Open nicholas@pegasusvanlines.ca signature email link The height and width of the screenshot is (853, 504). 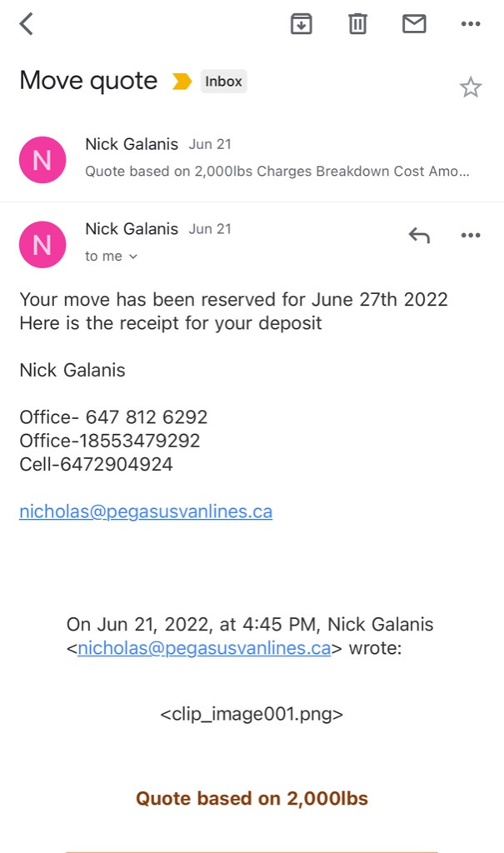coord(146,511)
